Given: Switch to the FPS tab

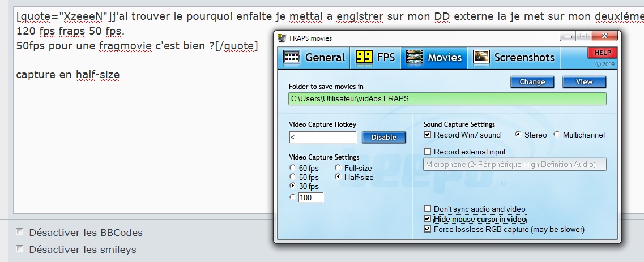Looking at the screenshot, I should pos(376,57).
